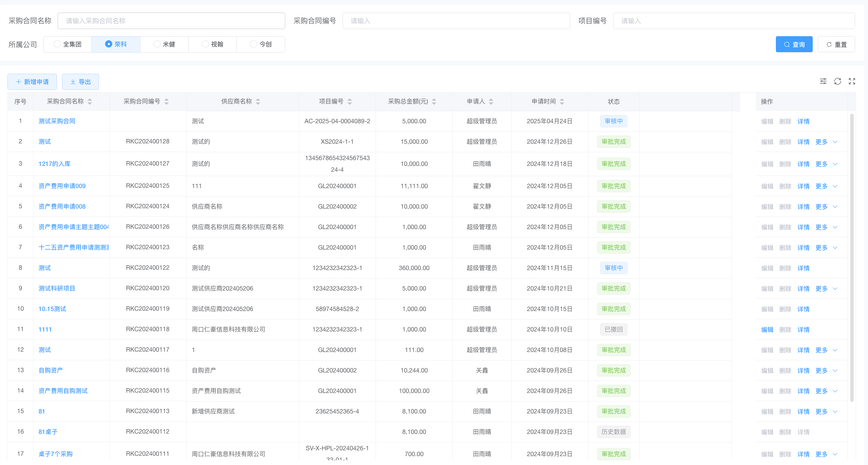
Task: Click 编辑 for contract 1111
Action: point(767,329)
